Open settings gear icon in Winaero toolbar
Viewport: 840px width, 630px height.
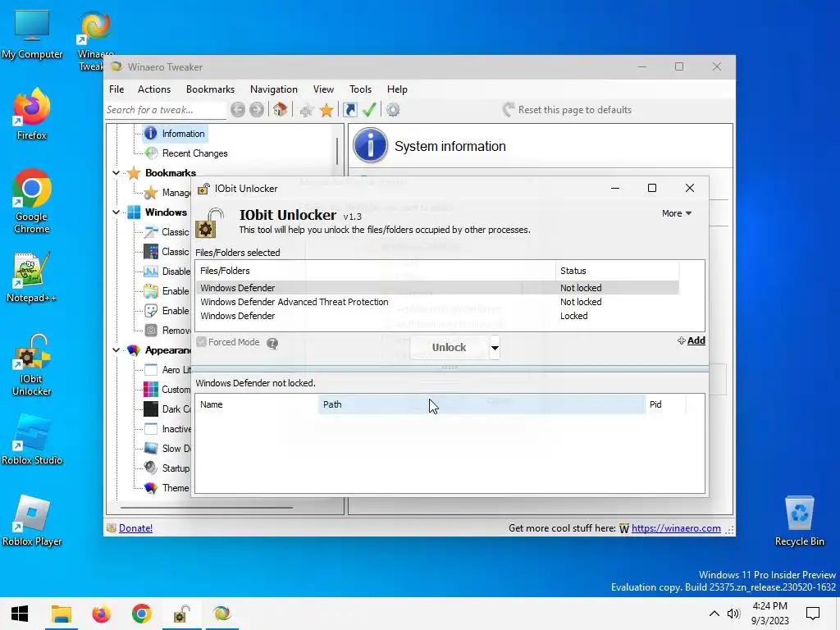(x=393, y=110)
